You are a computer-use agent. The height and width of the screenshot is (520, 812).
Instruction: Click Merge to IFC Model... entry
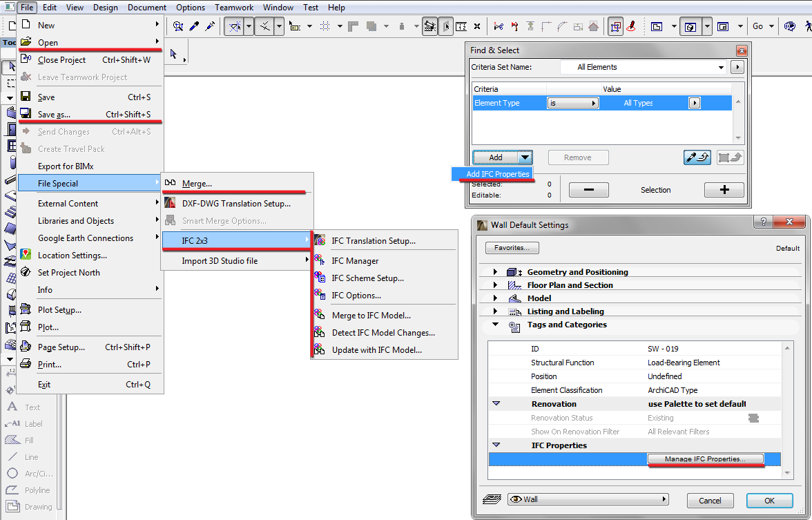(x=385, y=316)
